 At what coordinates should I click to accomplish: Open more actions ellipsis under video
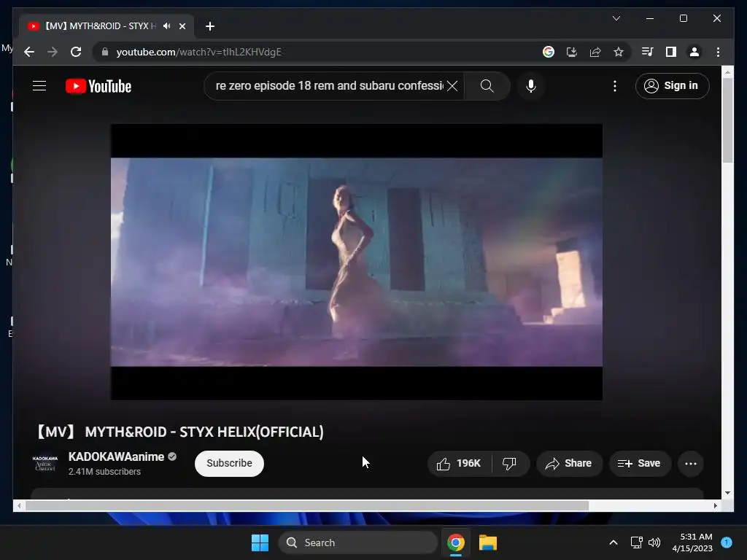click(x=690, y=463)
